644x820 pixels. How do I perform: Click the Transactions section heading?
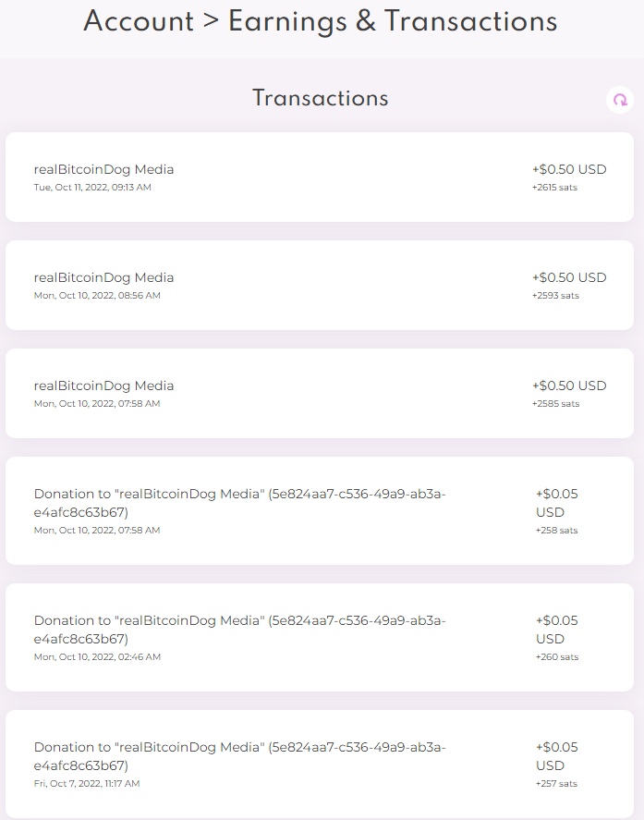pyautogui.click(x=321, y=98)
